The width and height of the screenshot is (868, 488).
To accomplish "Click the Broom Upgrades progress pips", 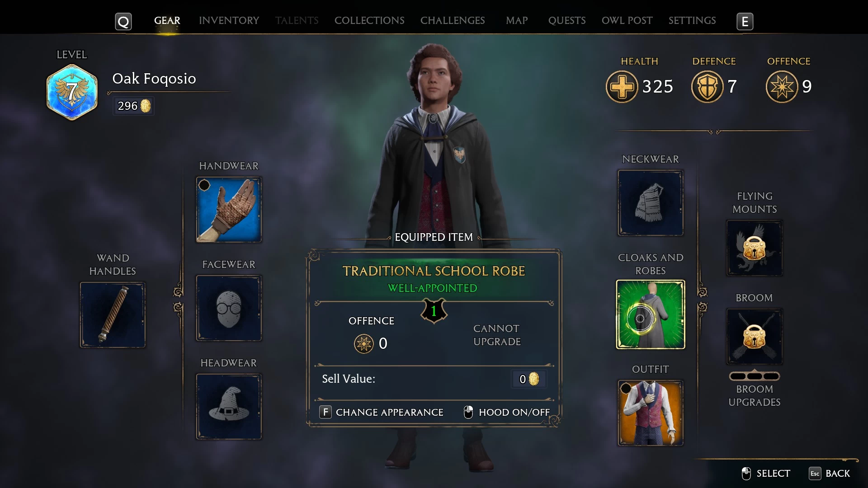I will (x=755, y=376).
